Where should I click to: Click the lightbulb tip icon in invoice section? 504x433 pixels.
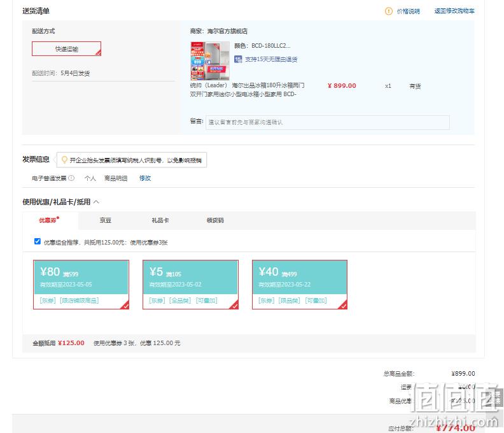pos(64,160)
